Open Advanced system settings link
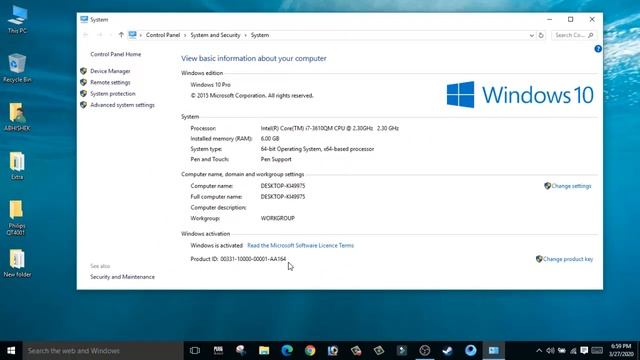This screenshot has height=360, width=640. point(122,105)
